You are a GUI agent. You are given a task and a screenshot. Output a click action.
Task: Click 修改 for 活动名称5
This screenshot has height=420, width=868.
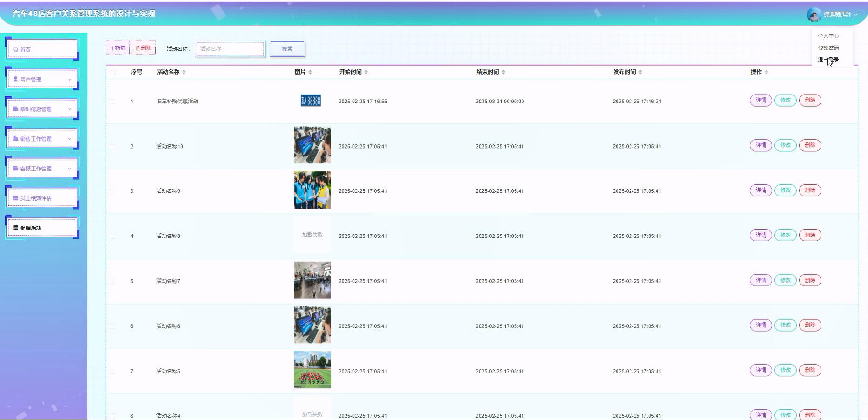(786, 370)
